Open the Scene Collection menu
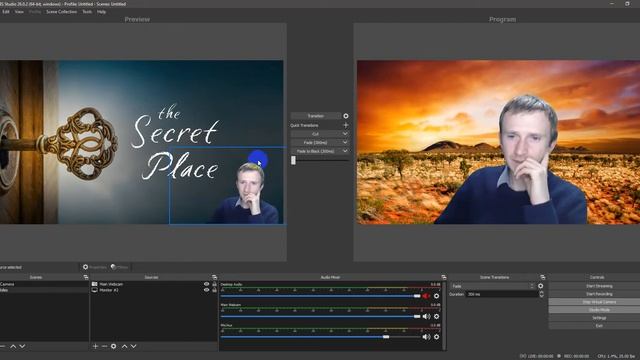 point(62,12)
